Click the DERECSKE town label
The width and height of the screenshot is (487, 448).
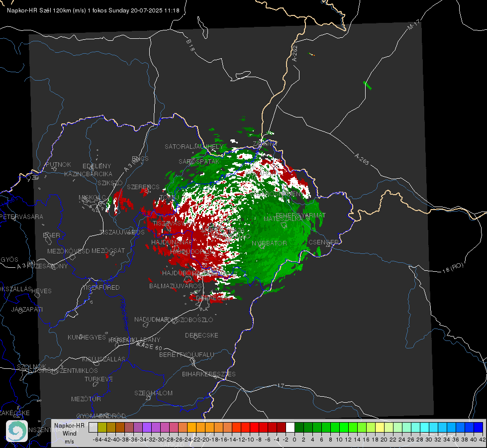201,336
